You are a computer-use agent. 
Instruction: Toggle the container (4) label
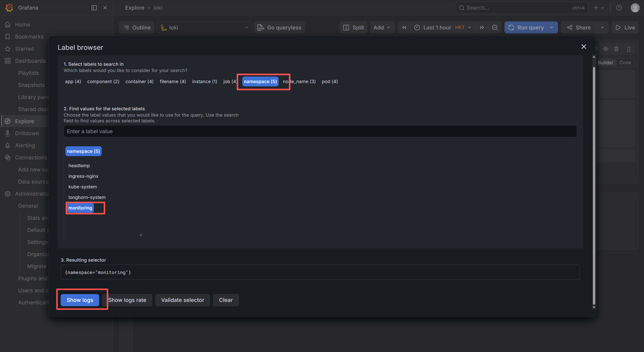click(139, 81)
